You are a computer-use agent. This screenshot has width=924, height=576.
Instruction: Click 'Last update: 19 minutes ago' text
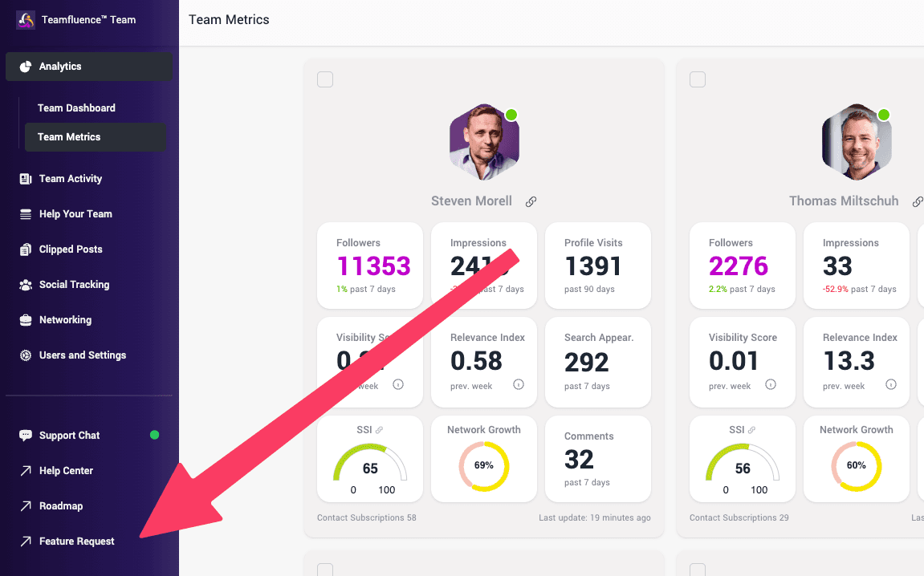point(595,517)
